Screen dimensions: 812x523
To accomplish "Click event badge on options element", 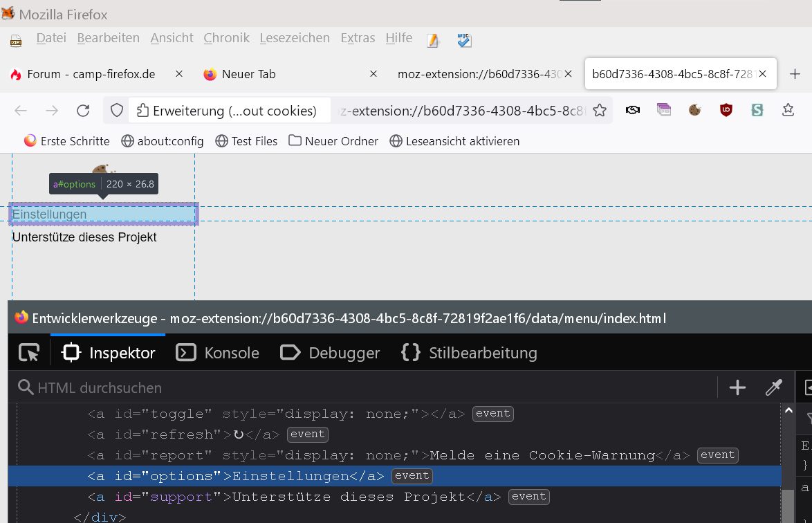I will coord(412,476).
